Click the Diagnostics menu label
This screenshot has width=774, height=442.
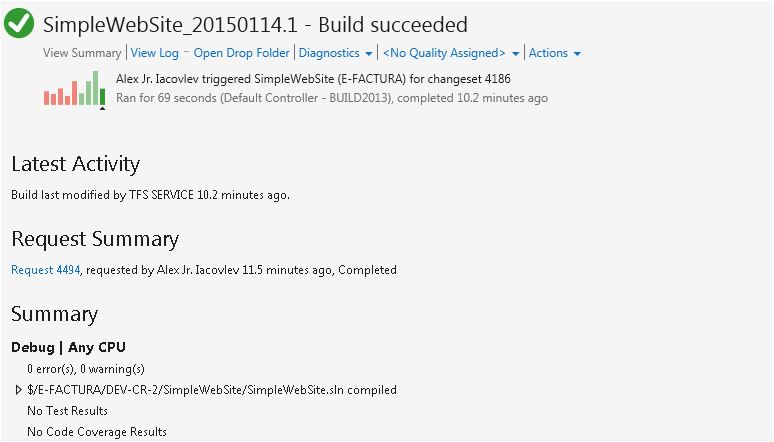(329, 53)
